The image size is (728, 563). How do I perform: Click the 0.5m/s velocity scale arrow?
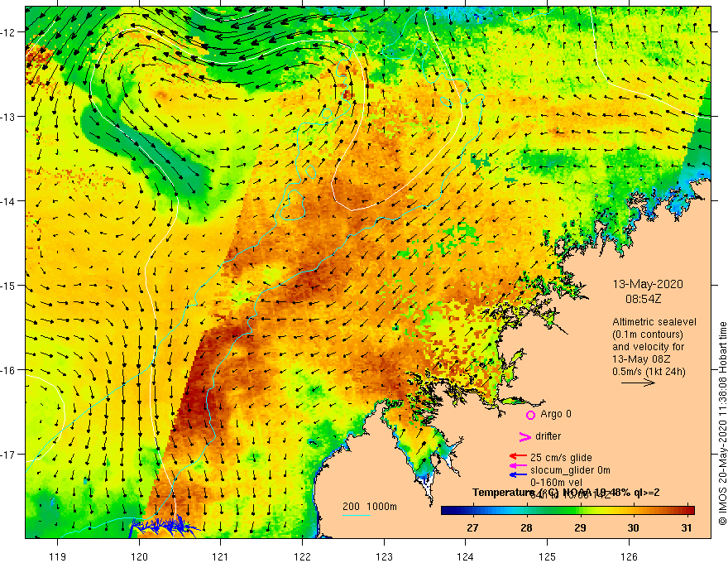638,383
